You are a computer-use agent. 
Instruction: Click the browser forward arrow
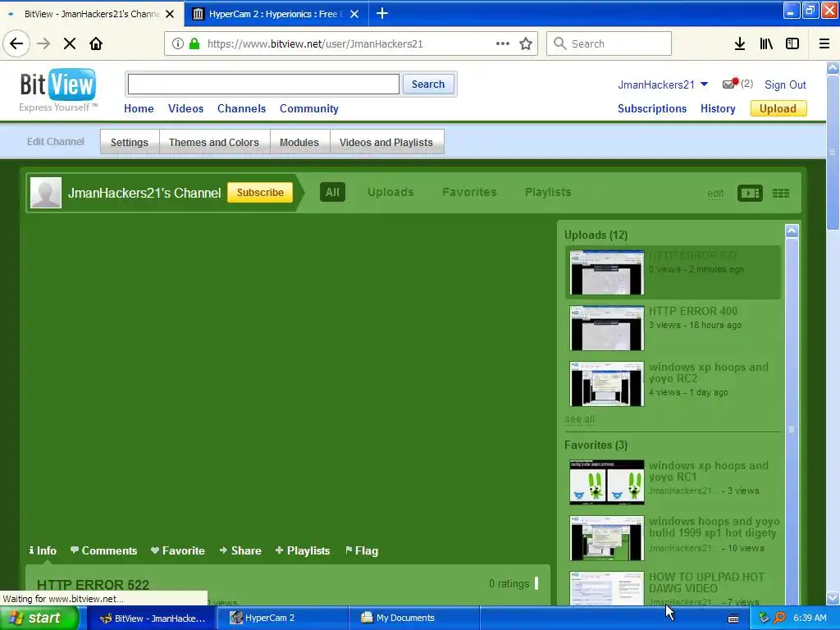click(x=43, y=43)
